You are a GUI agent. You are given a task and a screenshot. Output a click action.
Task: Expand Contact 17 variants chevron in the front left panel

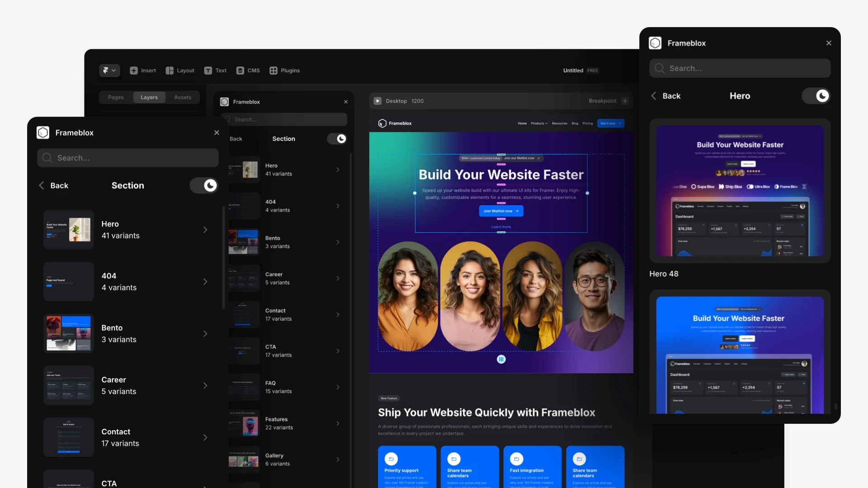(205, 437)
